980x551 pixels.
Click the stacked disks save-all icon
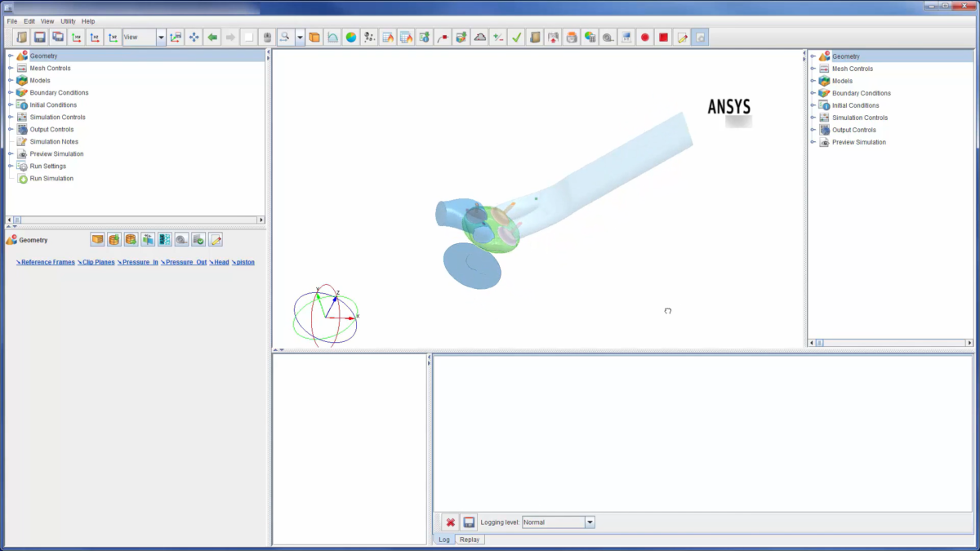pyautogui.click(x=57, y=37)
